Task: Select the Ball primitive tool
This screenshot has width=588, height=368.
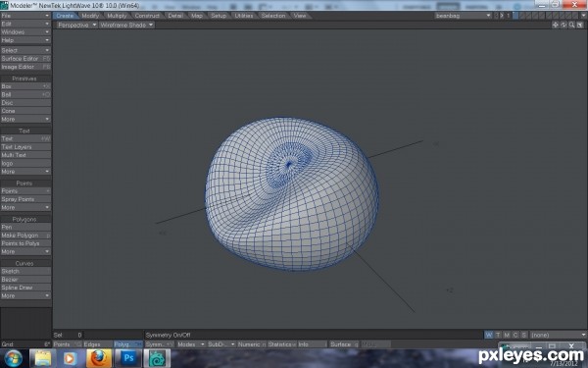Action: coord(25,94)
